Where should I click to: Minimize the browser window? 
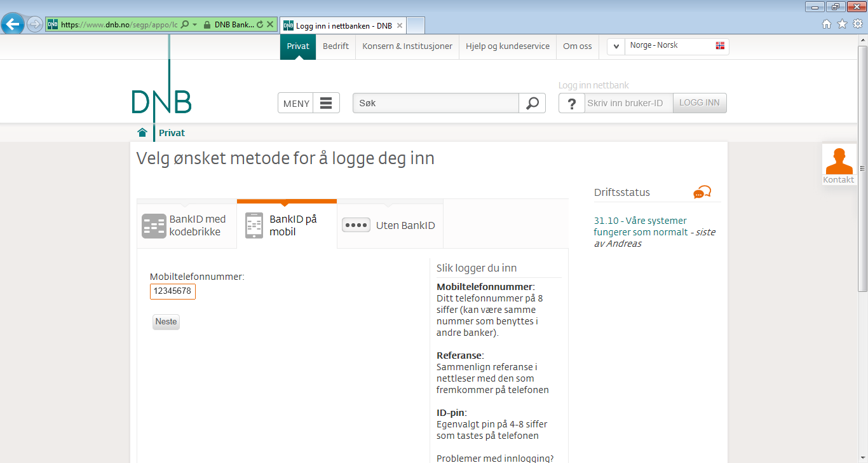pos(815,6)
